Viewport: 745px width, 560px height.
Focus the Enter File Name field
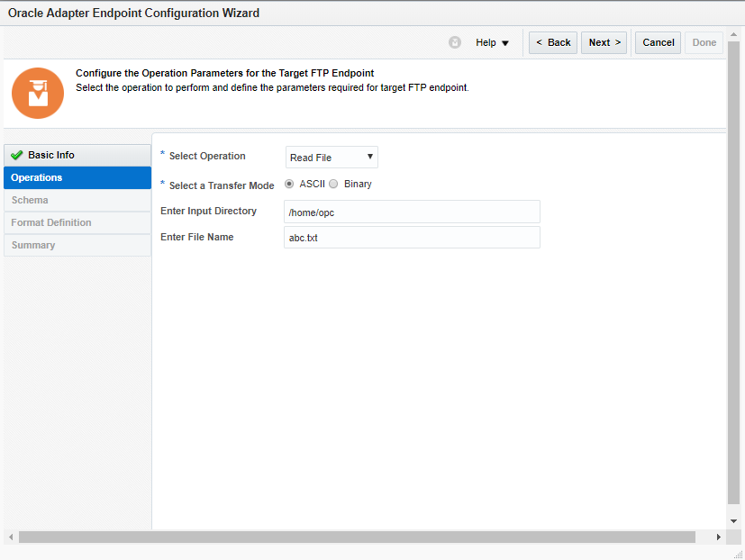tap(412, 238)
